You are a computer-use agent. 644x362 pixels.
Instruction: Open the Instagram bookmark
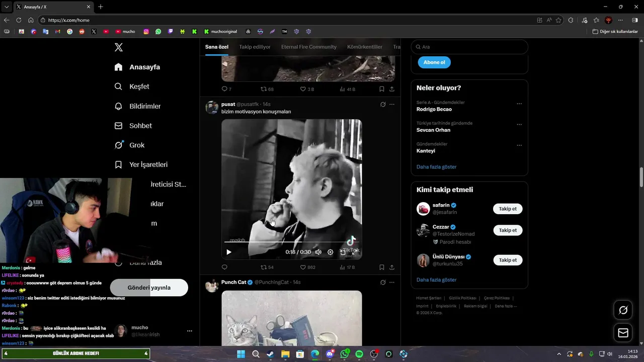click(x=146, y=31)
